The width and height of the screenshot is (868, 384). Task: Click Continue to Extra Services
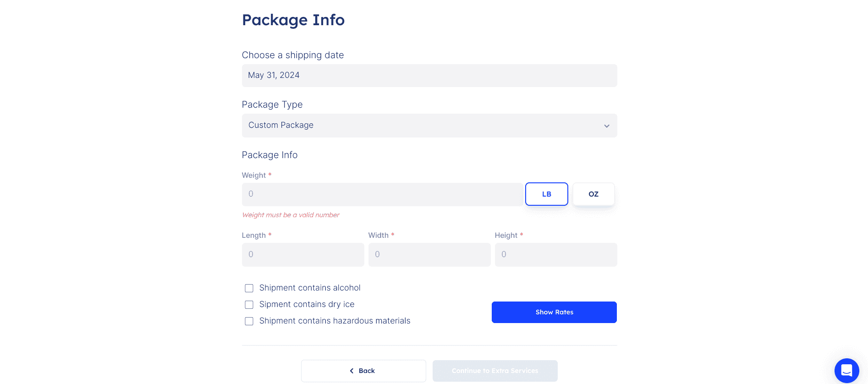(494, 371)
